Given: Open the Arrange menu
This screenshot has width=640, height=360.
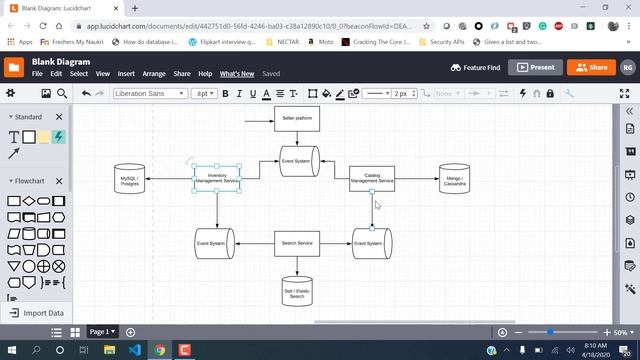Looking at the screenshot, I should [x=154, y=74].
